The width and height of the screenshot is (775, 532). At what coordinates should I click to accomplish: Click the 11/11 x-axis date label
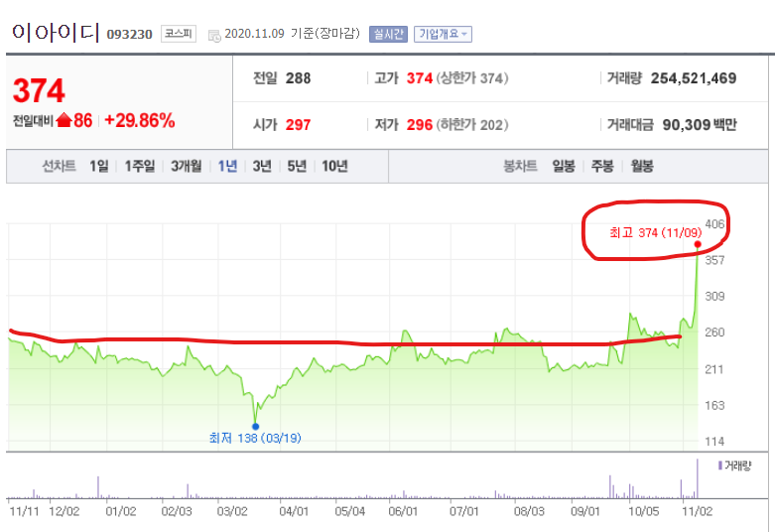(x=24, y=511)
